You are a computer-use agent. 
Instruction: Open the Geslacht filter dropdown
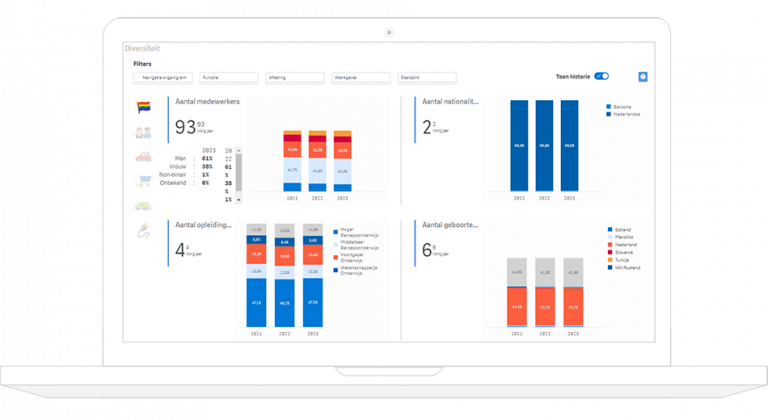pyautogui.click(x=427, y=77)
